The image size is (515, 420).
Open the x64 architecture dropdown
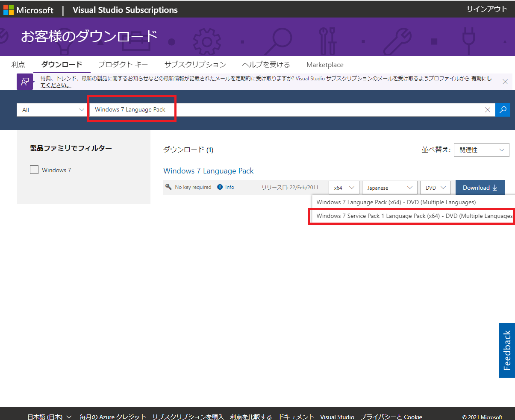[344, 188]
